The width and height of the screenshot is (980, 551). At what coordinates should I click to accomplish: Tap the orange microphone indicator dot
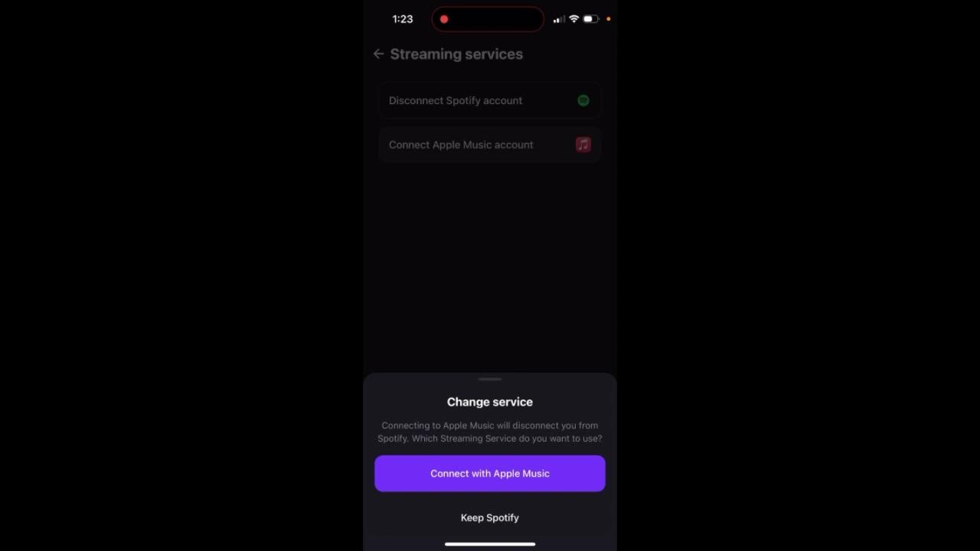(x=609, y=19)
